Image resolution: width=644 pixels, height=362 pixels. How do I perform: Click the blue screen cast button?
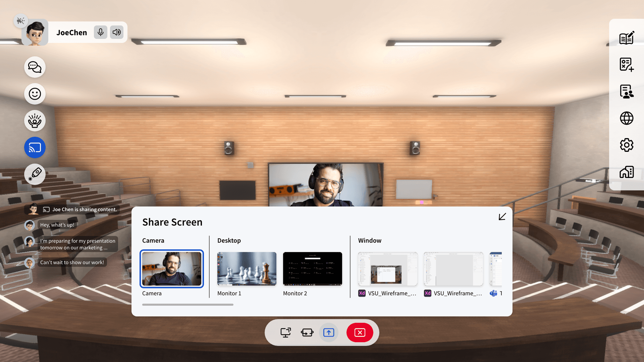click(35, 147)
